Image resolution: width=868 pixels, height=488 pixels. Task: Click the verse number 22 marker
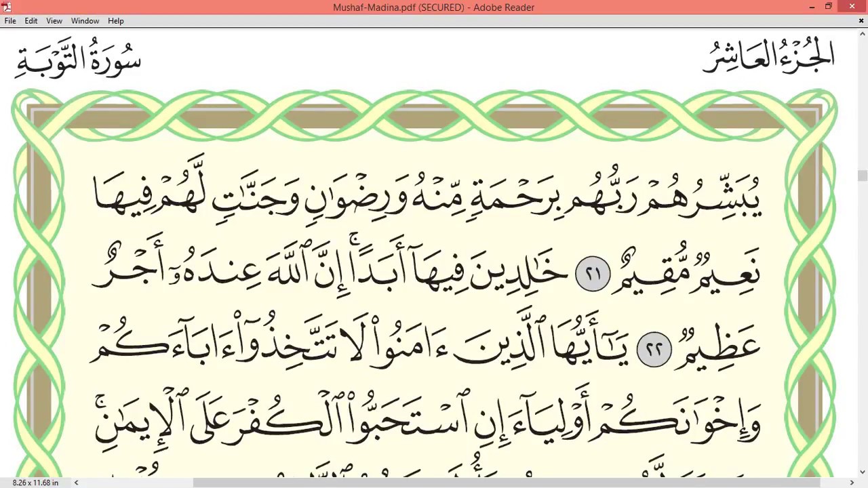point(654,349)
